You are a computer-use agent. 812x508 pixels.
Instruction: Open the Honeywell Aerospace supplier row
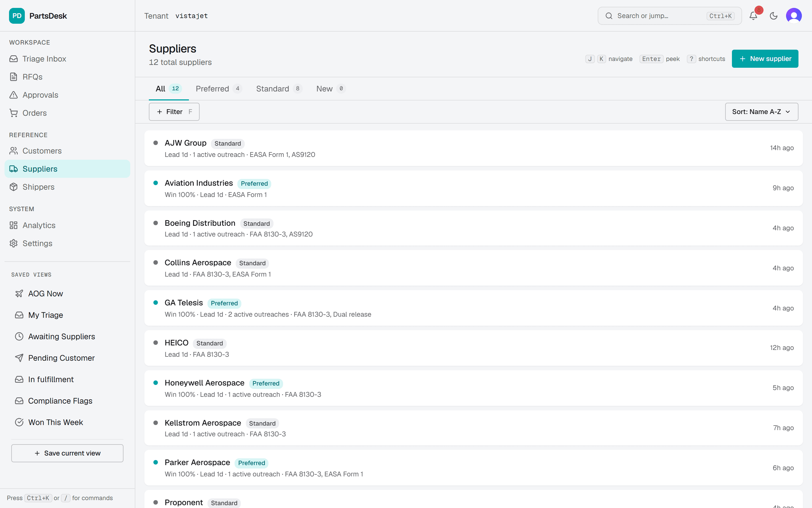coord(473,388)
